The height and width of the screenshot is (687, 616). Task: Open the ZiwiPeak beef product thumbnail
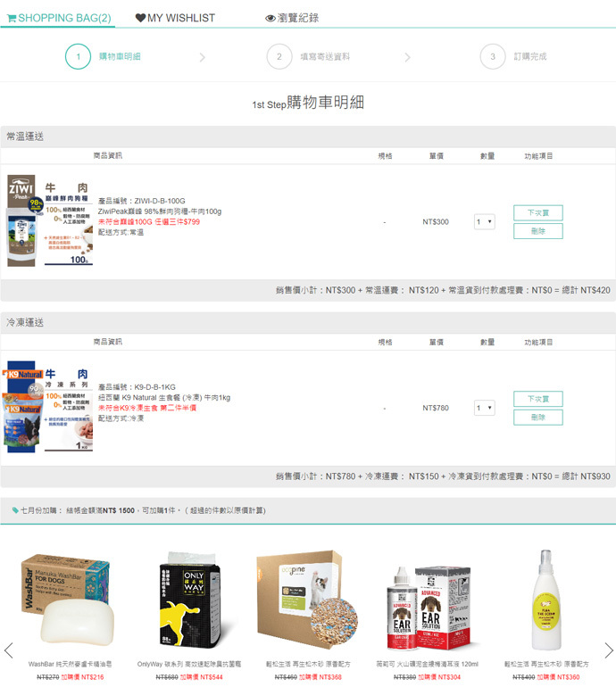click(50, 220)
